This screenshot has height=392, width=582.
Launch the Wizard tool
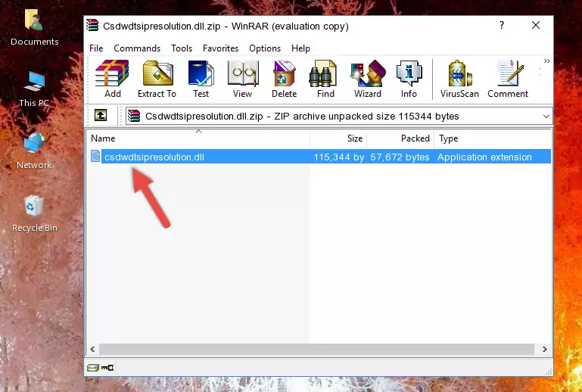(x=368, y=79)
